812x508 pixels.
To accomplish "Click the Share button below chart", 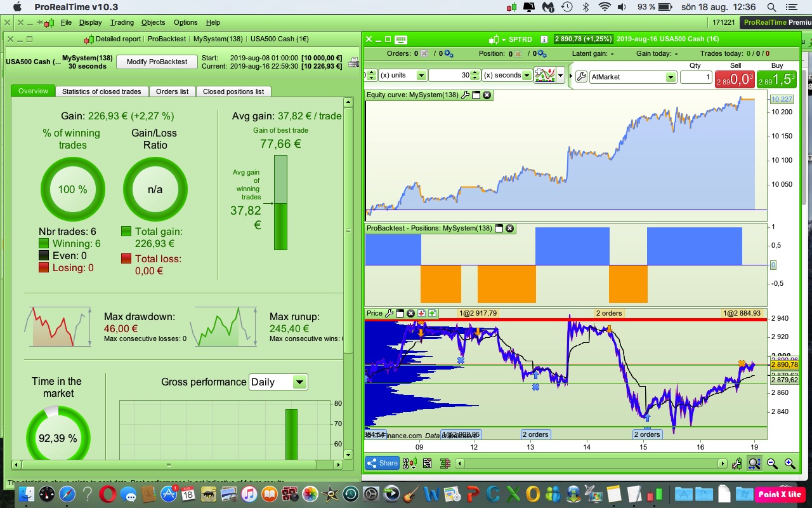I will pos(382,463).
